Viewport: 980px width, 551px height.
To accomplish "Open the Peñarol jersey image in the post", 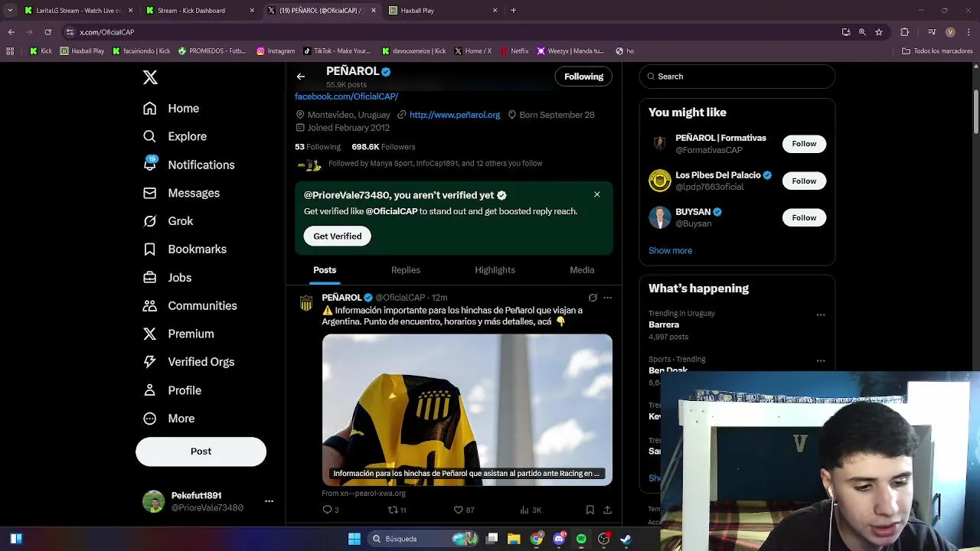I will tap(467, 409).
